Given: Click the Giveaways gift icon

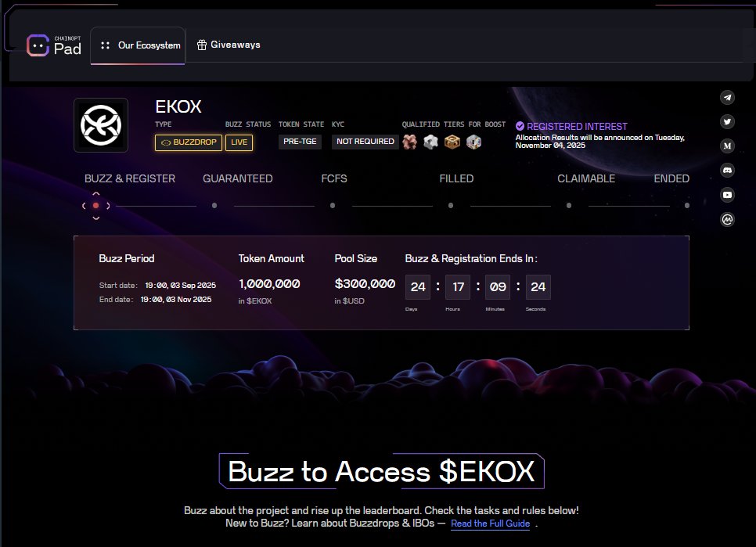Looking at the screenshot, I should click(202, 45).
